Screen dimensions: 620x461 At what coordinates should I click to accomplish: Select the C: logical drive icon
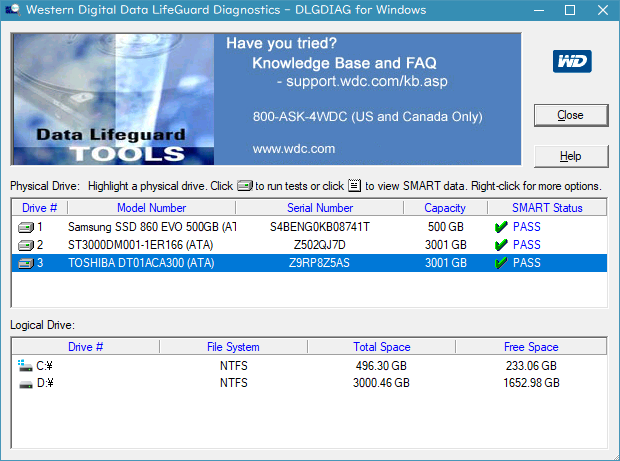tap(25, 366)
